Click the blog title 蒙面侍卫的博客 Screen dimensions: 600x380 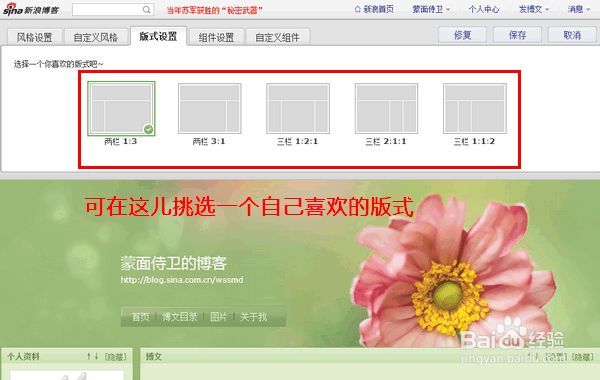click(x=174, y=263)
